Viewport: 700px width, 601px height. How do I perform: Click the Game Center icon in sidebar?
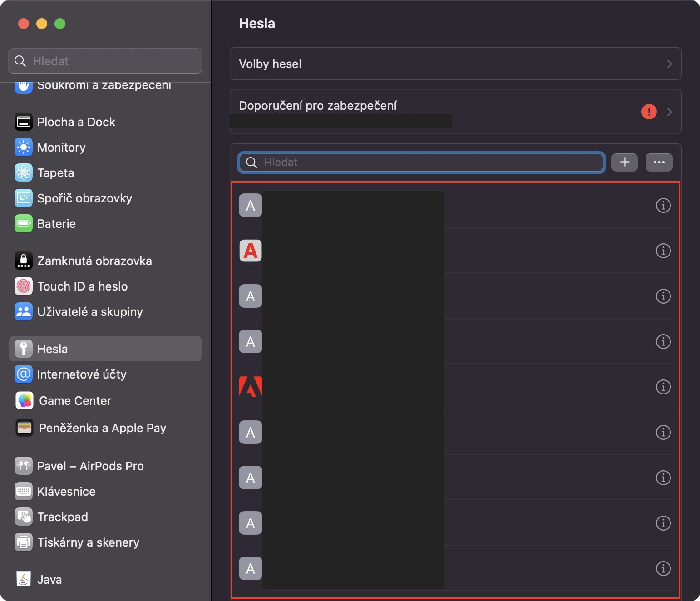point(25,400)
